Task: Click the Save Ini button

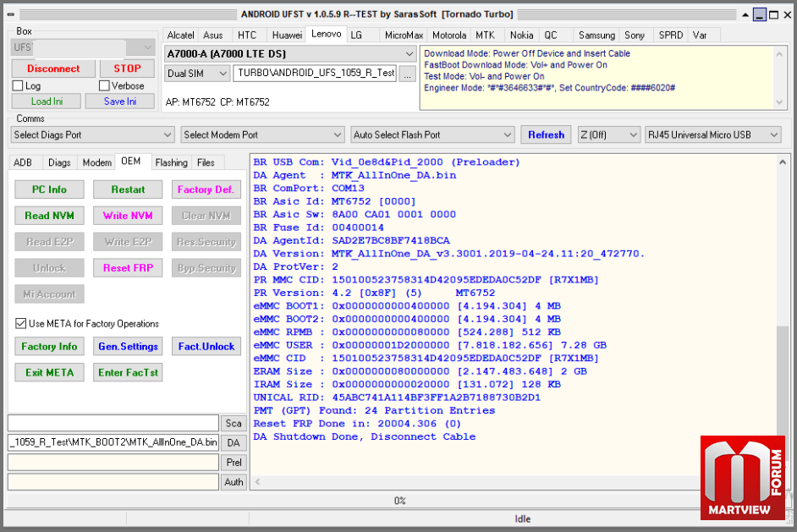Action: click(120, 101)
